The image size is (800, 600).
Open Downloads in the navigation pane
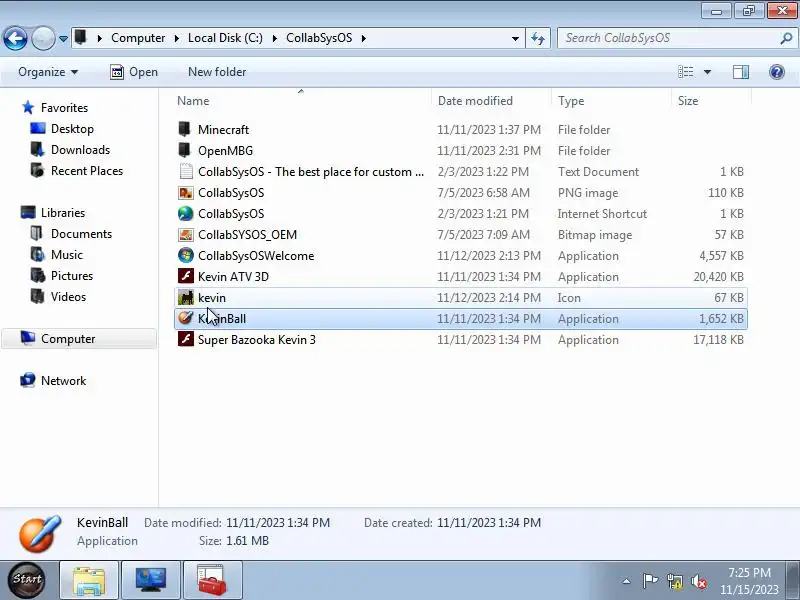point(70,149)
